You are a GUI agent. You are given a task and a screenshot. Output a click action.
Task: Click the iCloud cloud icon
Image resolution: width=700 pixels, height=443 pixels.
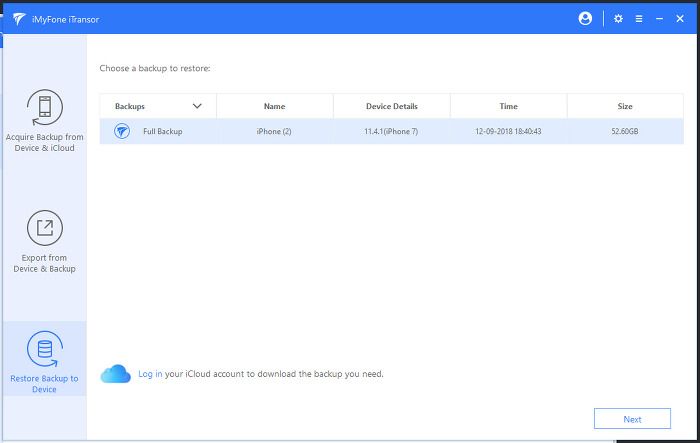click(x=116, y=374)
